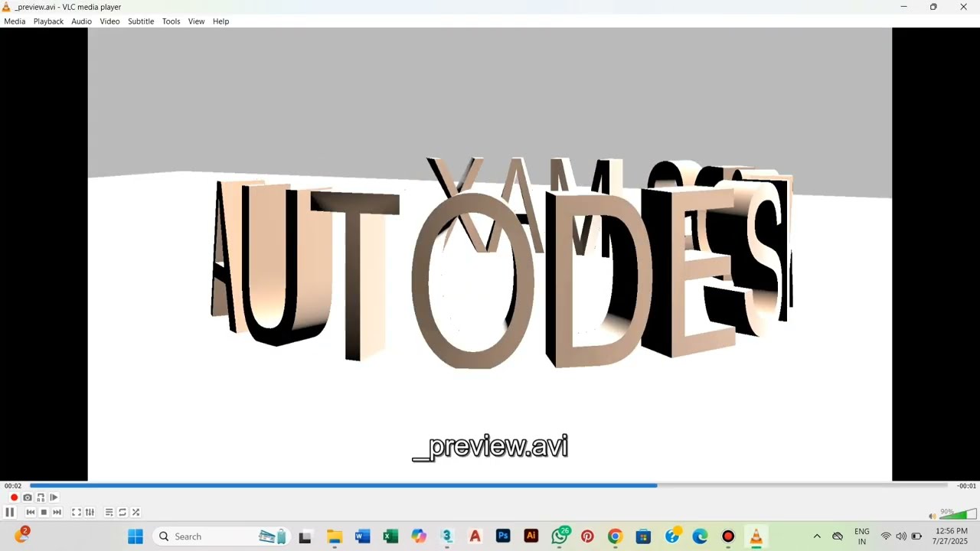Expand hidden system tray icons
Viewport: 980px width, 551px height.
click(817, 536)
